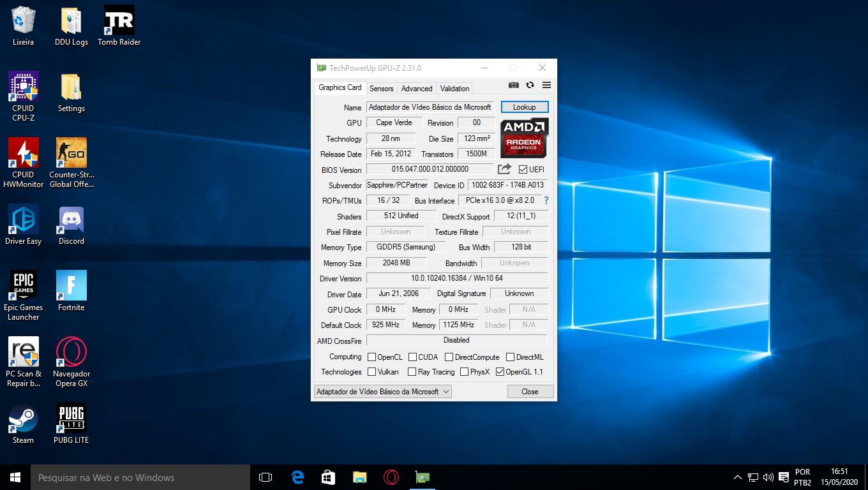Toggle the Ray Tracing checkbox
Image resolution: width=868 pixels, height=490 pixels.
[x=412, y=372]
